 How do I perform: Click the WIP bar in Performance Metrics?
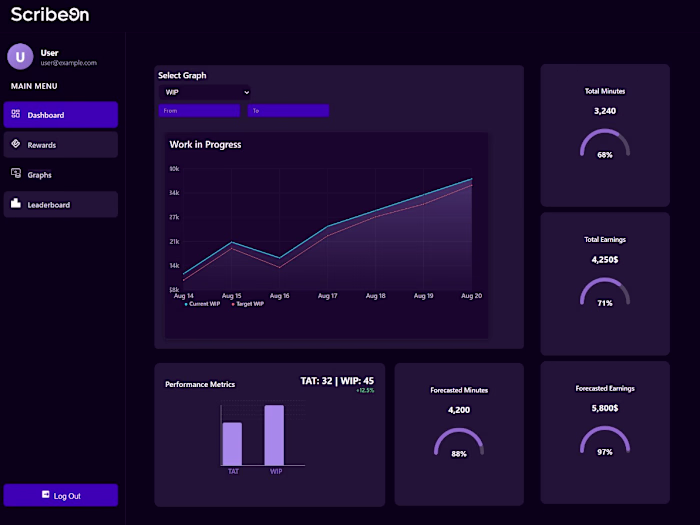274,435
